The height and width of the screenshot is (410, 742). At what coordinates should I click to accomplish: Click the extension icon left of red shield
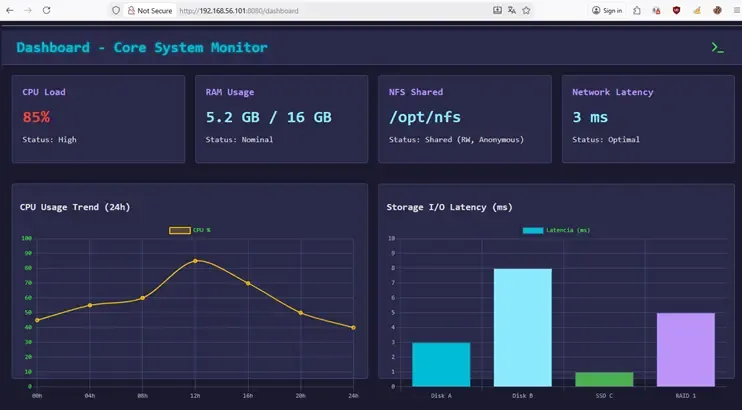click(656, 10)
